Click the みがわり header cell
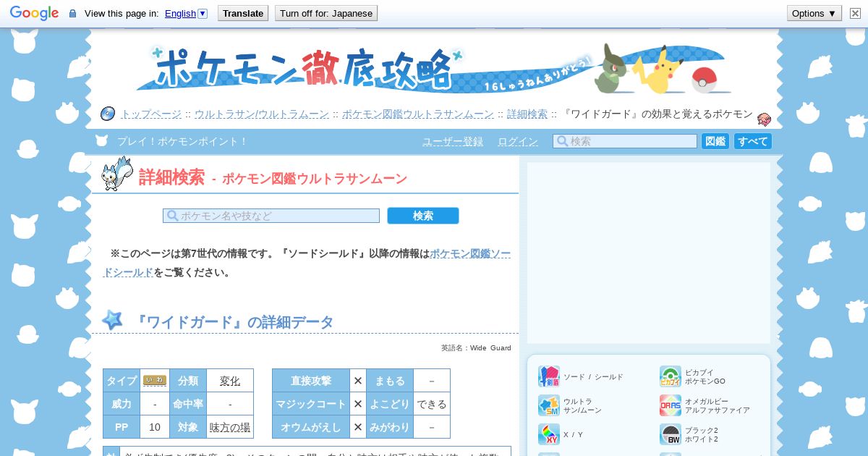Viewport: 868px width, 456px height. [x=390, y=427]
